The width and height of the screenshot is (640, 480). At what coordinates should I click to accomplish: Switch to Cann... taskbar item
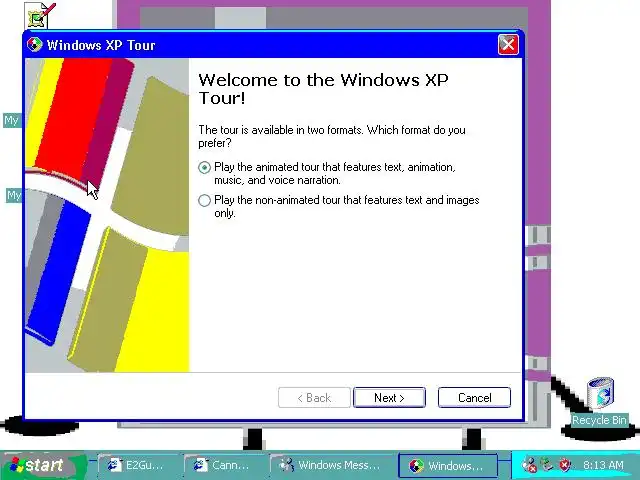pos(224,465)
